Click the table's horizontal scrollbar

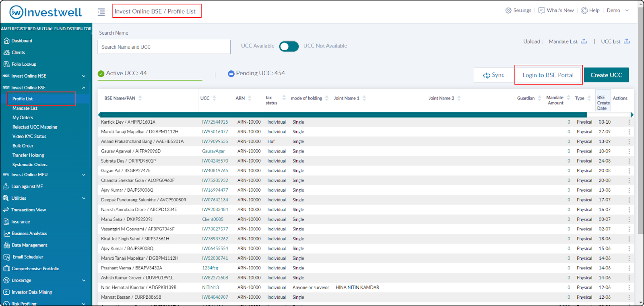(x=343, y=115)
